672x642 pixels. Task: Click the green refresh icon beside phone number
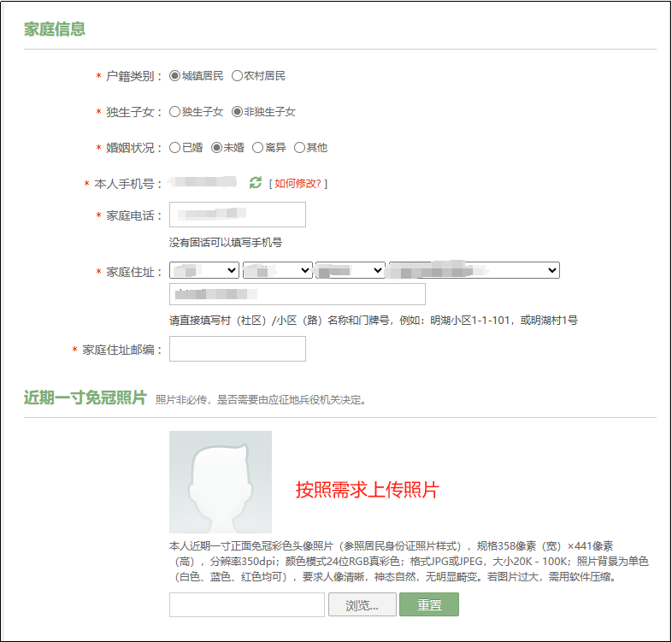coord(255,183)
